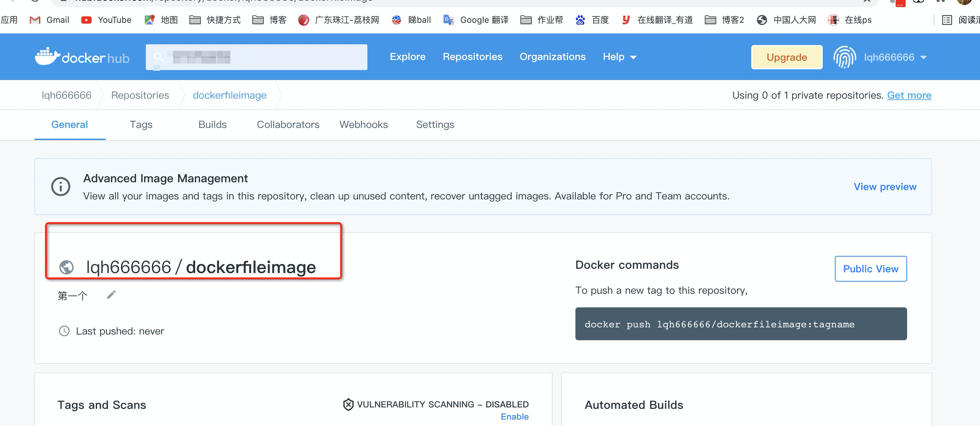
Task: Click the Public View button
Action: pos(870,268)
